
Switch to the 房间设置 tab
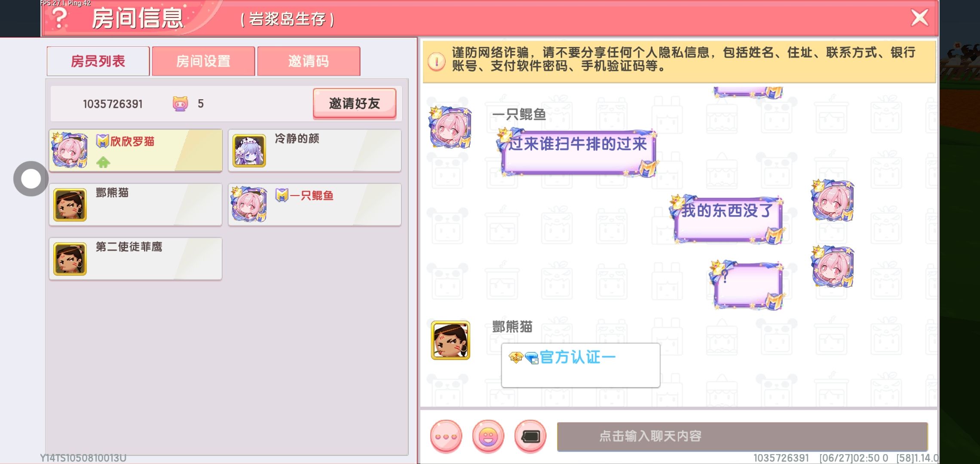[x=203, y=61]
